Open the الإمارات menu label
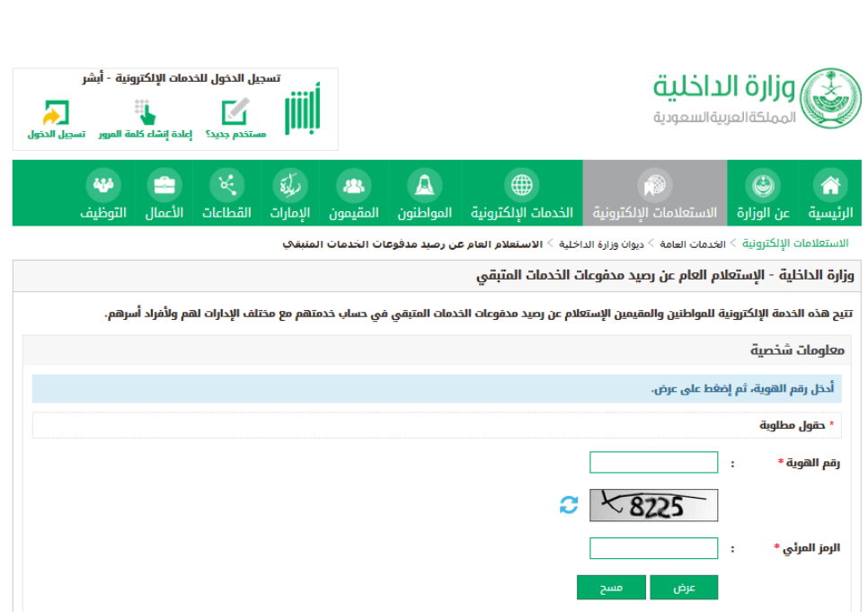This screenshot has height=612, width=868. pyautogui.click(x=290, y=213)
